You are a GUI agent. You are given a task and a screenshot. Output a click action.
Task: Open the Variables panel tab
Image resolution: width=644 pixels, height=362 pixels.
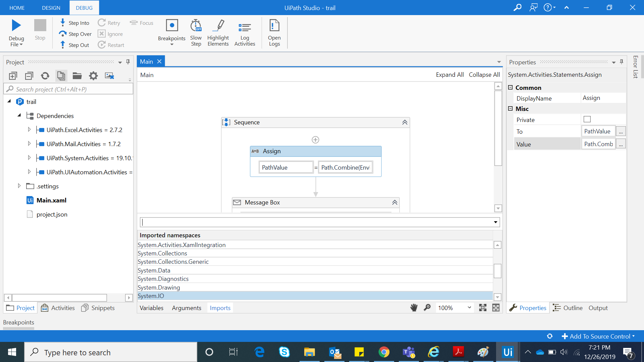pos(151,308)
